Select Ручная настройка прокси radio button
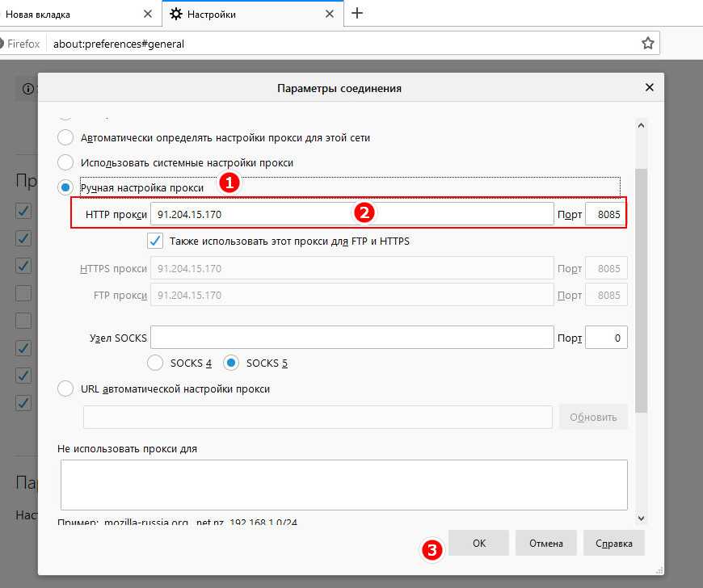This screenshot has width=703, height=588. pos(66,187)
